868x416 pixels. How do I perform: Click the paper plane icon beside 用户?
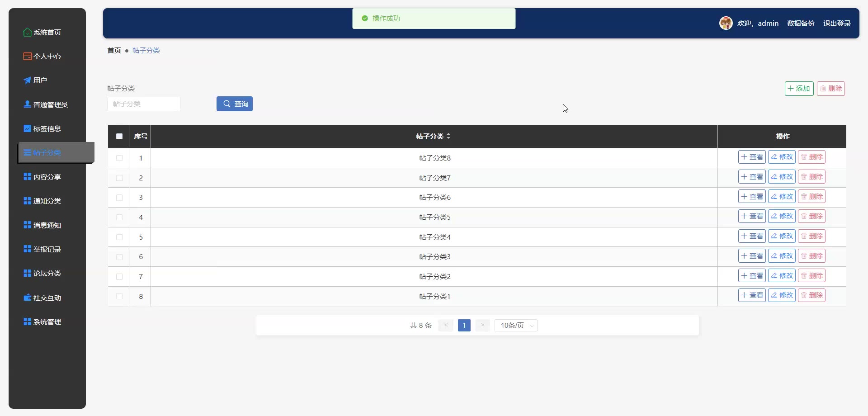pyautogui.click(x=28, y=80)
